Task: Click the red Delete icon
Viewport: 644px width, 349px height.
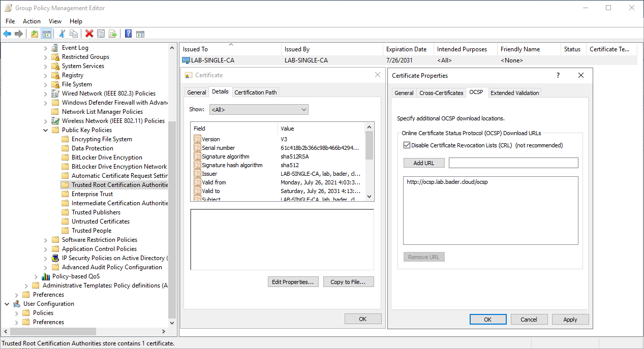Action: [88, 34]
